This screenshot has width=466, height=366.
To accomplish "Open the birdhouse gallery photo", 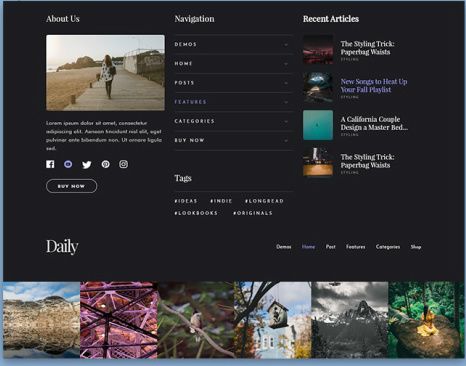I will click(273, 320).
